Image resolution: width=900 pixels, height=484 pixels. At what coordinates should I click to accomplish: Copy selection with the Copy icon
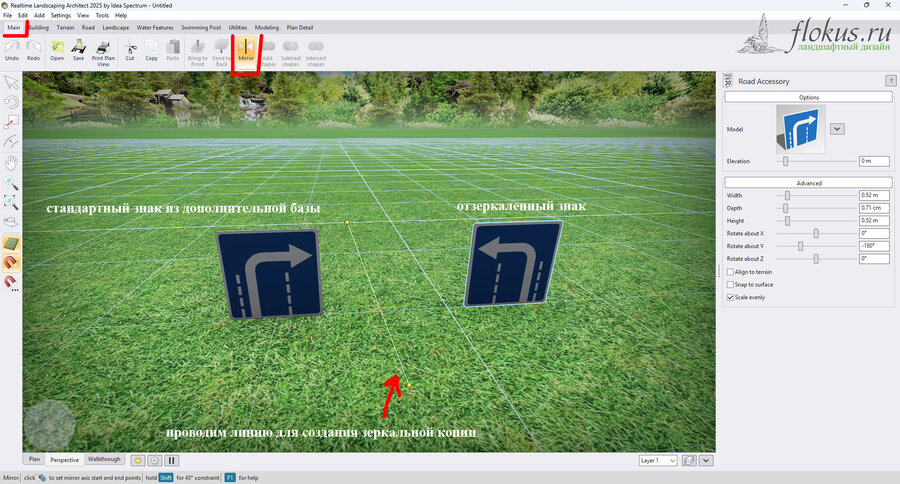(x=152, y=51)
